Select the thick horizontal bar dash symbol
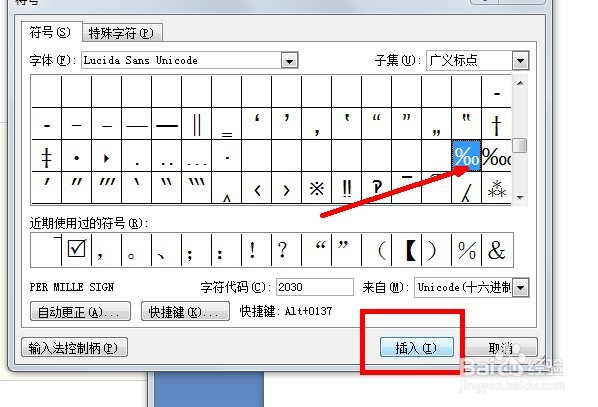The image size is (598, 407). (x=167, y=124)
